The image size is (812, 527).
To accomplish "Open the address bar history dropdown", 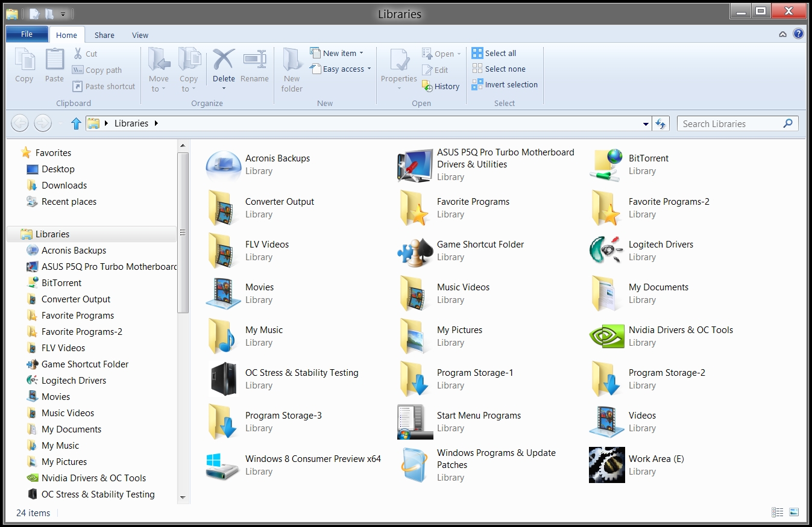I will pyautogui.click(x=646, y=124).
